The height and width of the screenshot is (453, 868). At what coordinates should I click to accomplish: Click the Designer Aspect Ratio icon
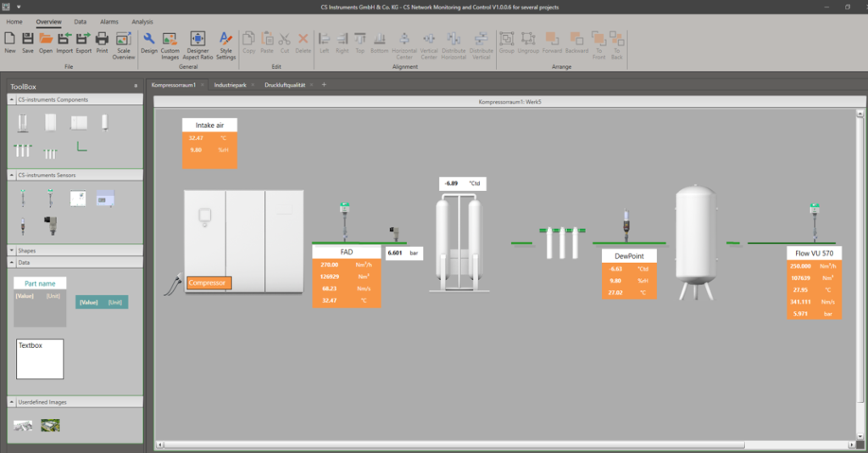(198, 39)
